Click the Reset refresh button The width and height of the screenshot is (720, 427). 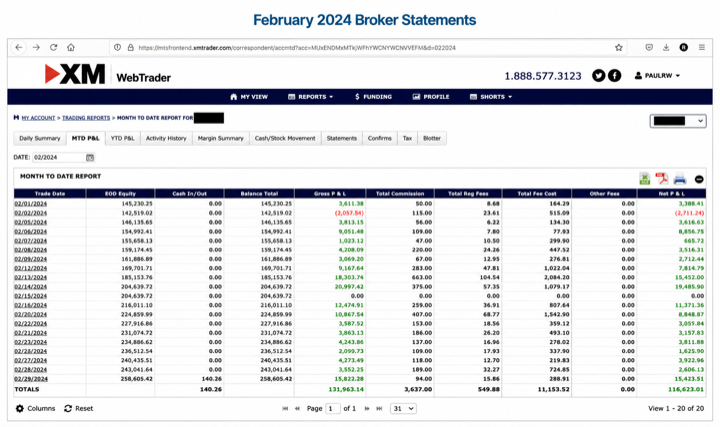click(x=79, y=408)
